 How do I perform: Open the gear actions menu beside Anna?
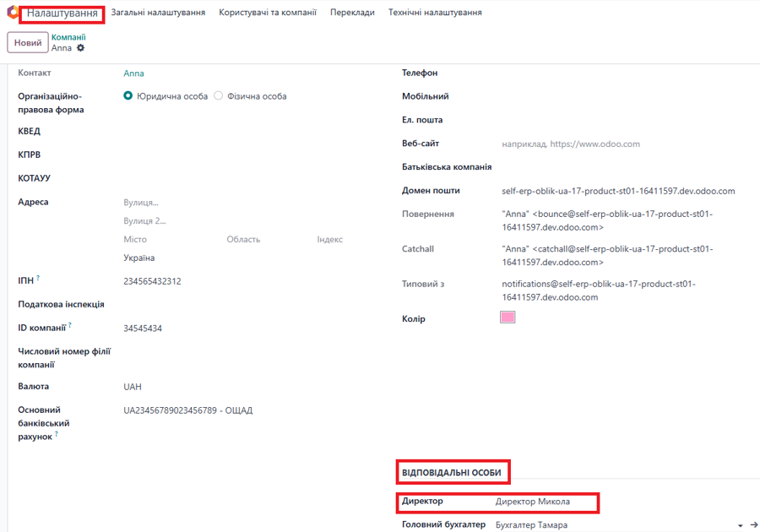(x=80, y=48)
